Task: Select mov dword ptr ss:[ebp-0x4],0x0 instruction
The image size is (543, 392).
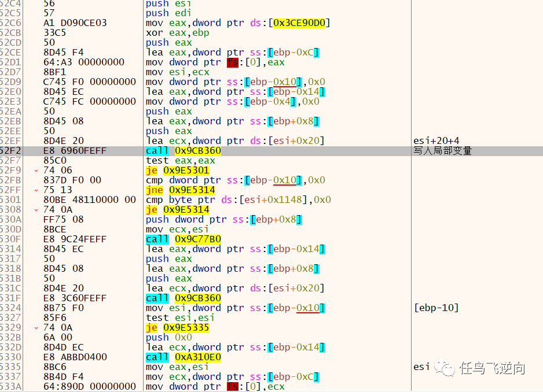Action: tap(232, 102)
